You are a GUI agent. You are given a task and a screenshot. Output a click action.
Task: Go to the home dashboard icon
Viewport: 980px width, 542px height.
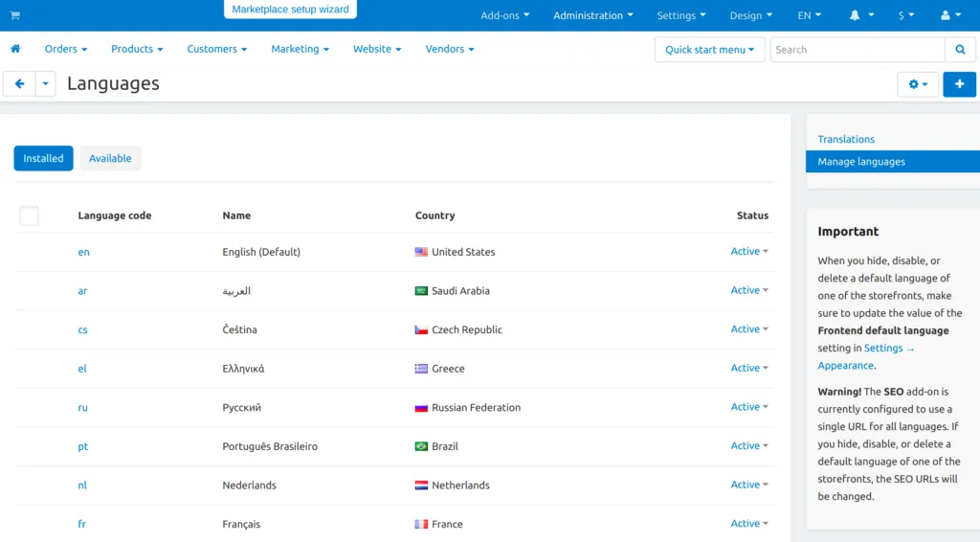click(x=15, y=49)
